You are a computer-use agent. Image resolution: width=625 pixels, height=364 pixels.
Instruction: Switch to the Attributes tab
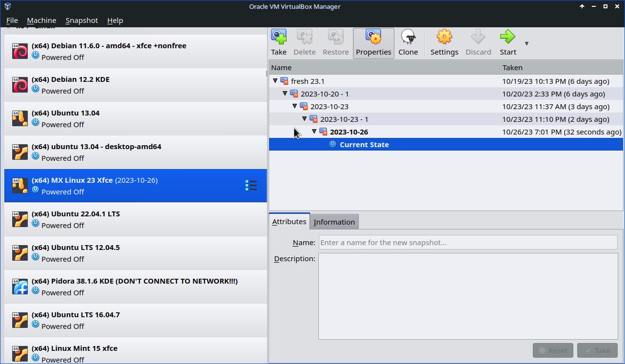pos(289,221)
